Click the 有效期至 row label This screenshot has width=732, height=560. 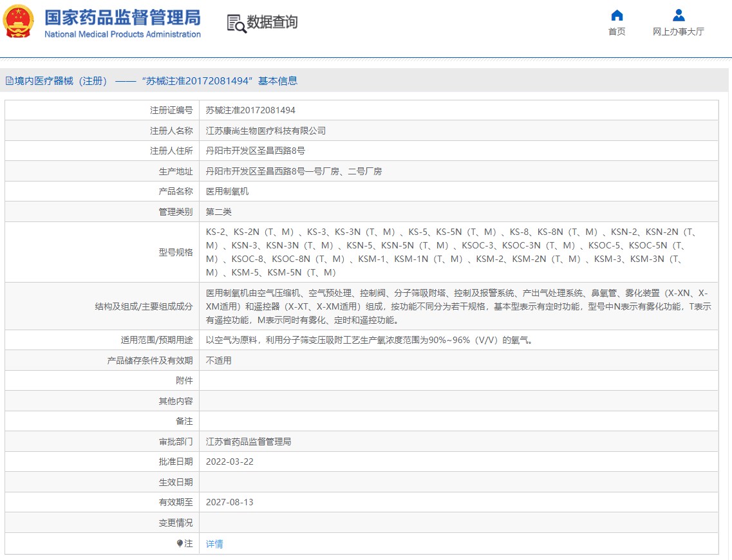tap(176, 502)
